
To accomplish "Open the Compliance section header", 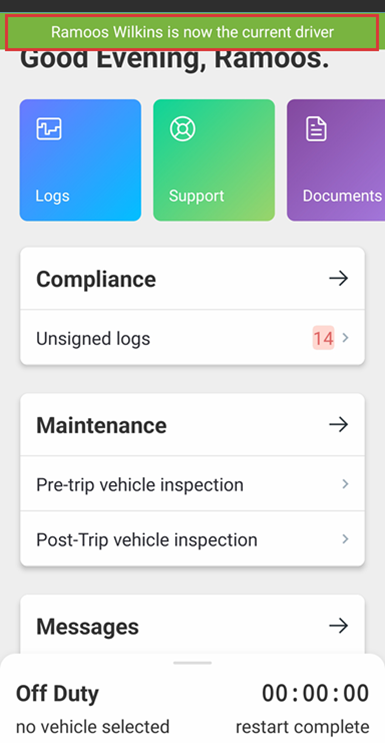I will [192, 279].
